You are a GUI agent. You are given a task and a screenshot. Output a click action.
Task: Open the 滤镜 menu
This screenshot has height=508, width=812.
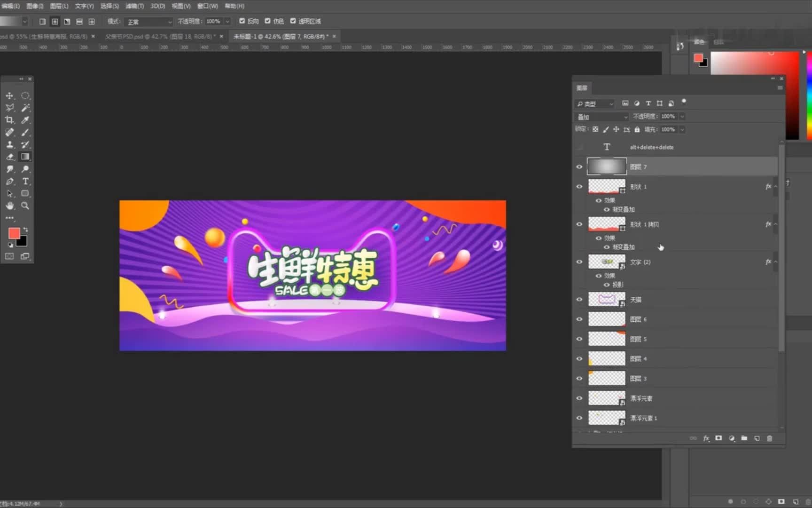point(134,6)
